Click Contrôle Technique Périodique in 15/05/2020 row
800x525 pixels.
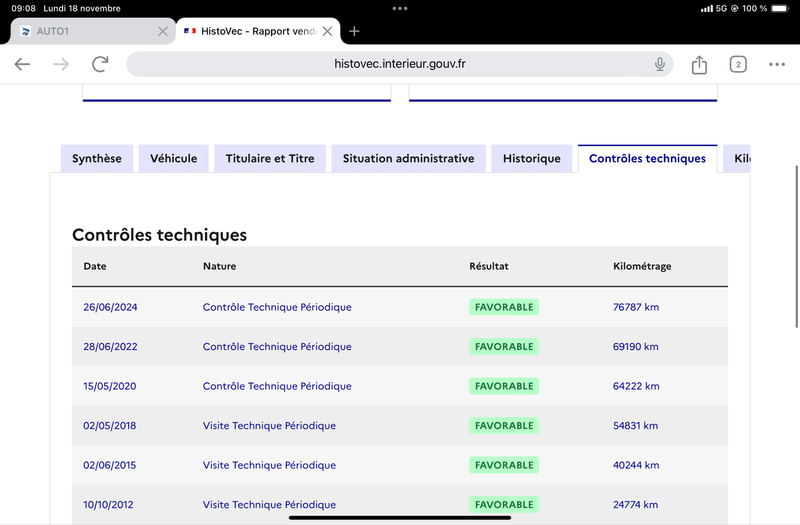click(x=277, y=386)
